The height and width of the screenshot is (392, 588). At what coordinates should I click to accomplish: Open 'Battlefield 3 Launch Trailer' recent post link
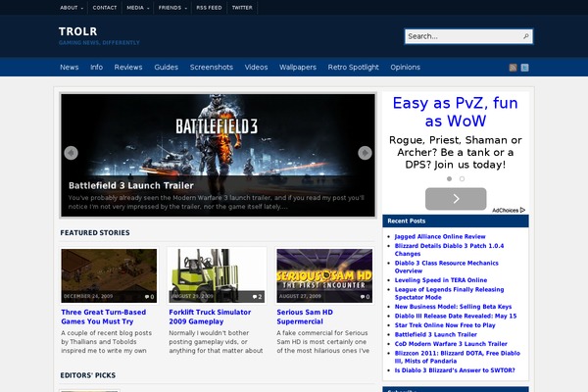[436, 334]
